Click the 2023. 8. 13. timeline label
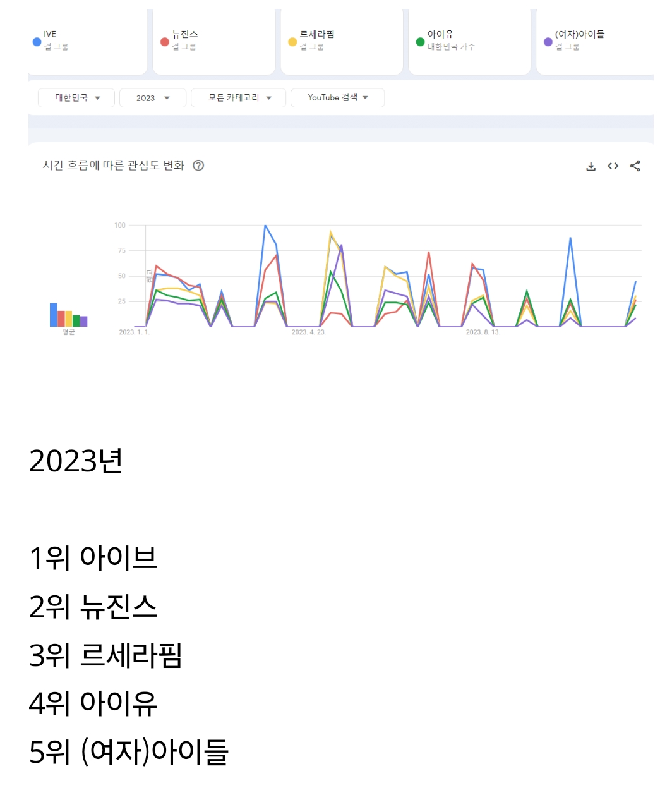 483,332
